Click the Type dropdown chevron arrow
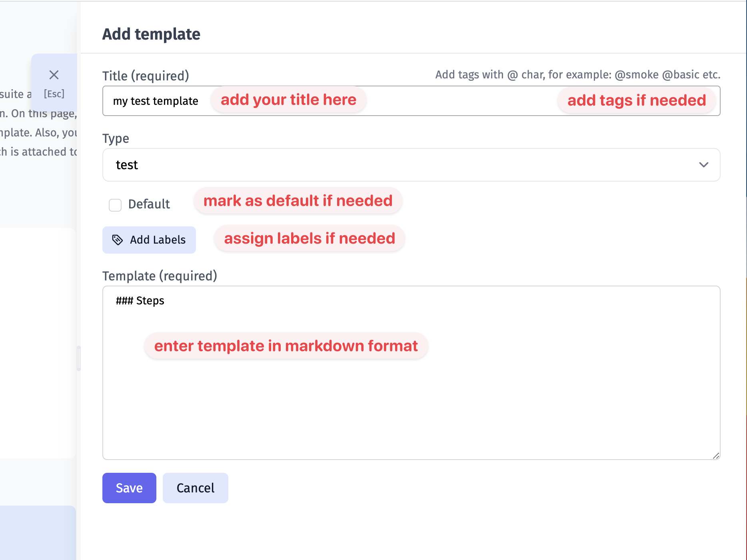The image size is (747, 560). tap(703, 165)
